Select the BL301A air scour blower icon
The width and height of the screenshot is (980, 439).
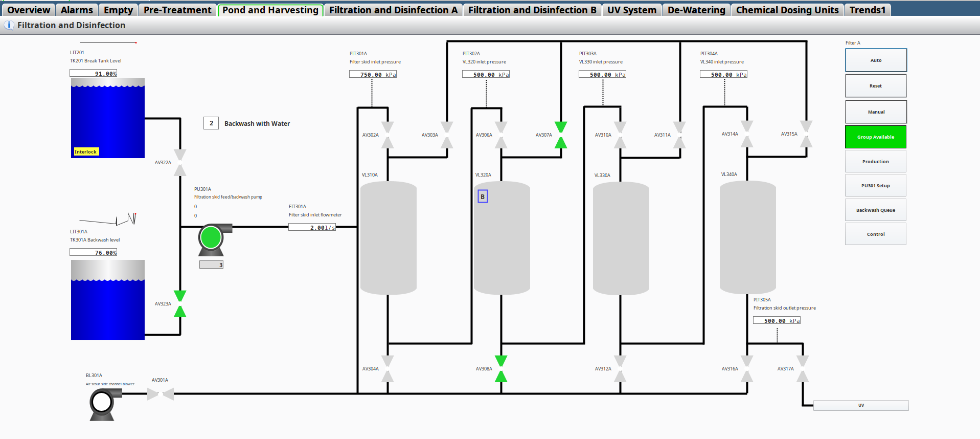105,404
